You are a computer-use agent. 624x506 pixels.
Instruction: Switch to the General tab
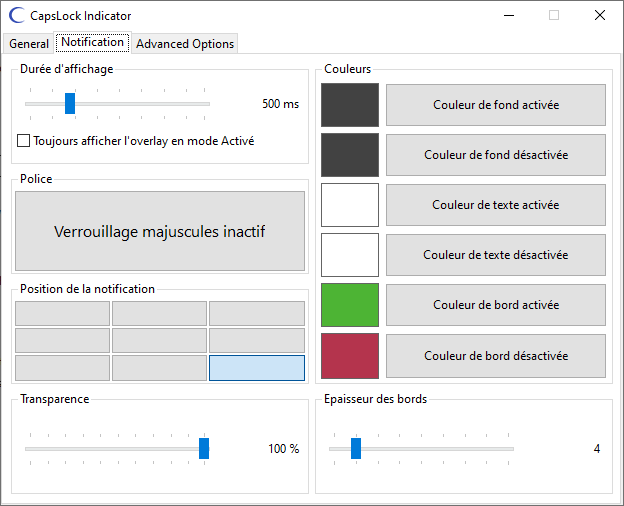[29, 43]
